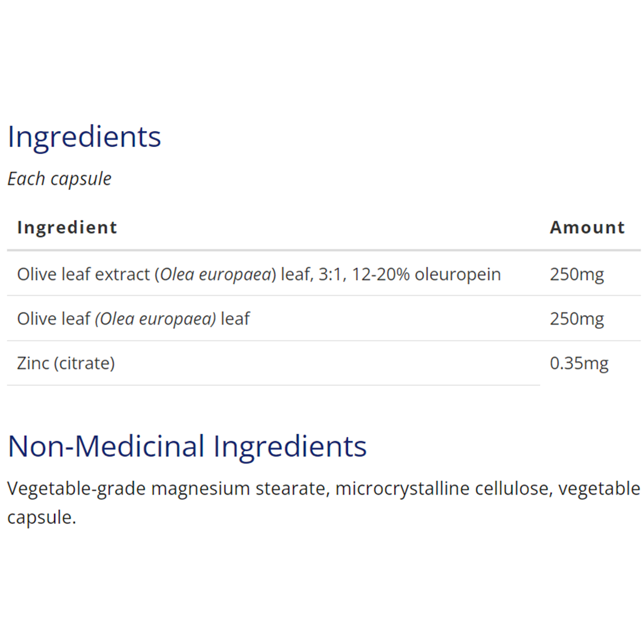Click the "Each capsule" italic subtitle
644x644 pixels.
pos(60,179)
